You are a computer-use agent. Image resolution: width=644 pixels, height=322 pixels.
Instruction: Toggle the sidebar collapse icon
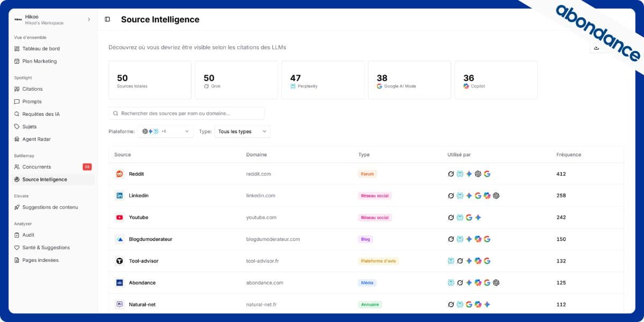(107, 19)
